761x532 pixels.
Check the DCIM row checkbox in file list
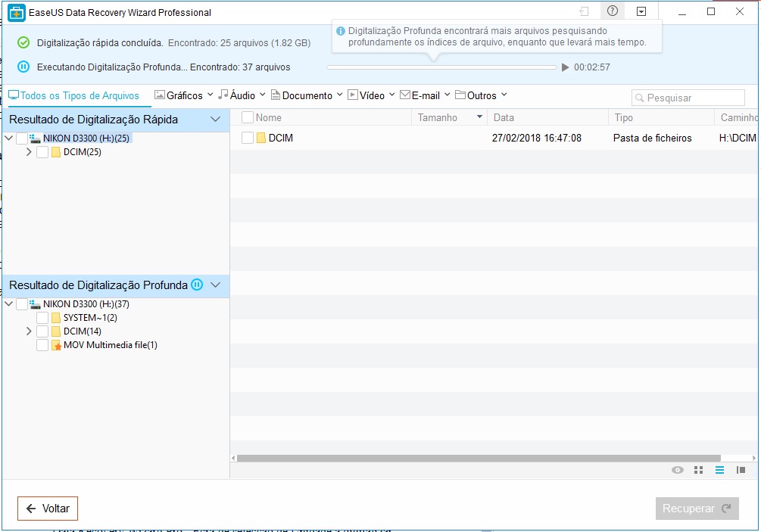pyautogui.click(x=248, y=138)
